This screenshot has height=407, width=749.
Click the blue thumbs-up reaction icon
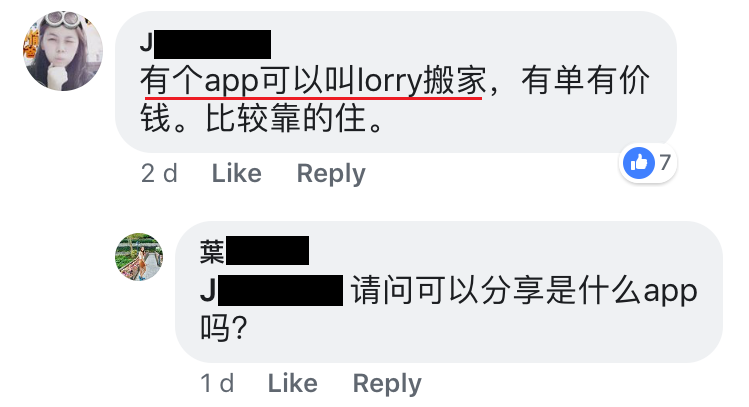[639, 163]
